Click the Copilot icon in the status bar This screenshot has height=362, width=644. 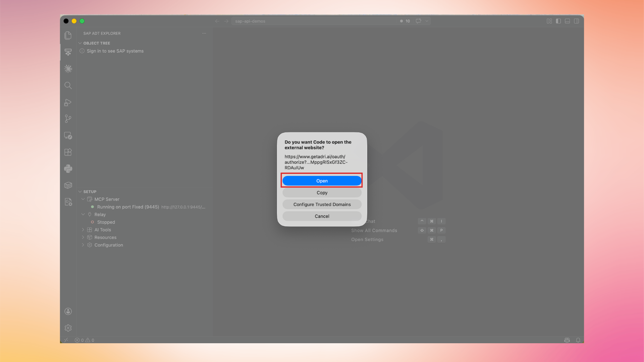point(567,340)
